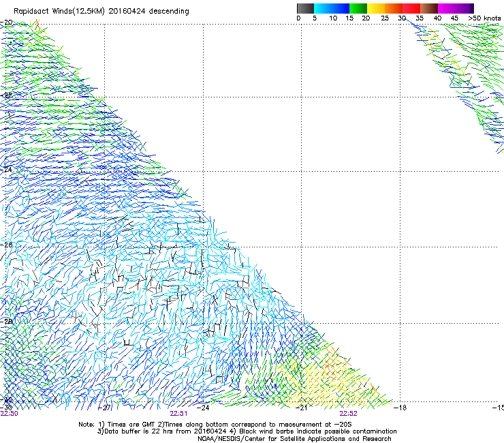
Task: Click the ">50 knots" legend label
Action: [484, 18]
